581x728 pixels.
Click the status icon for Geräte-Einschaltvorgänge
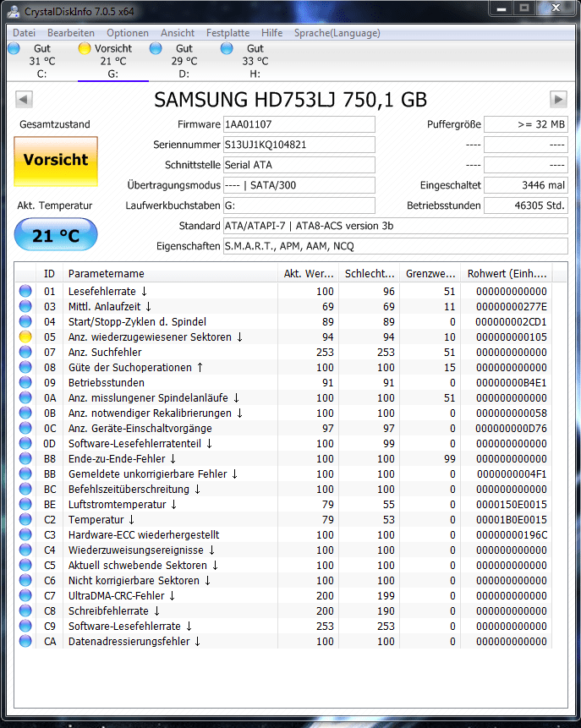[x=25, y=428]
